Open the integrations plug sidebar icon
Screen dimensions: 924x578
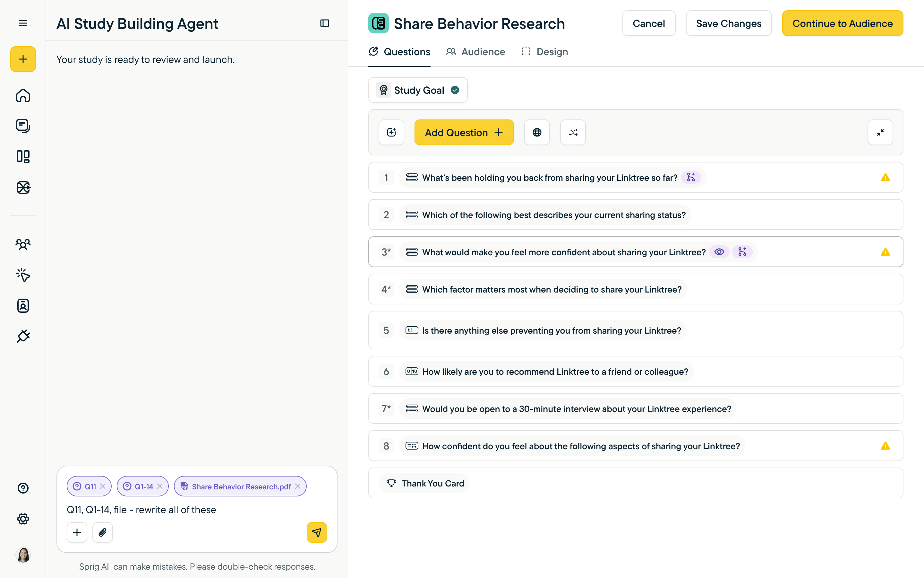click(23, 337)
